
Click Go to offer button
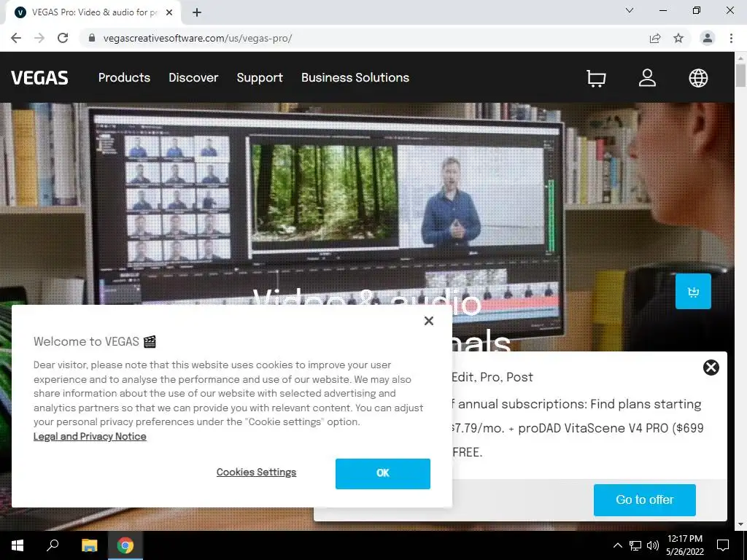(x=645, y=500)
